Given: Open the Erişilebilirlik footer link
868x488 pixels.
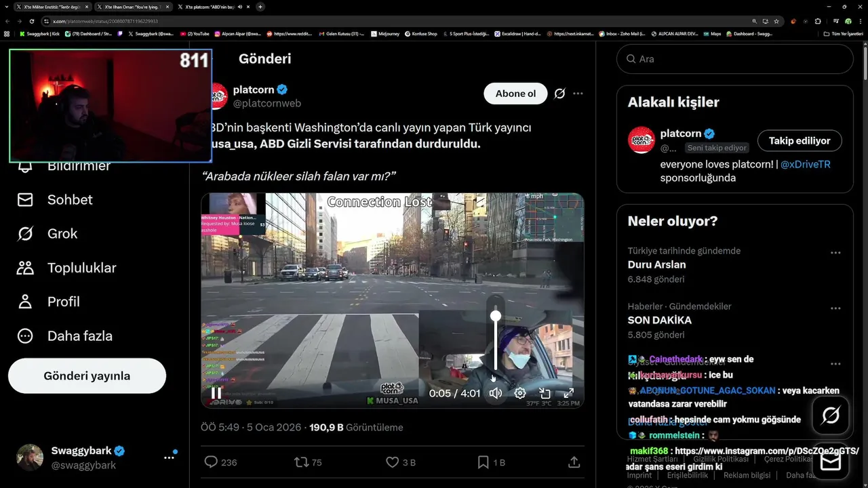Looking at the screenshot, I should pyautogui.click(x=688, y=475).
